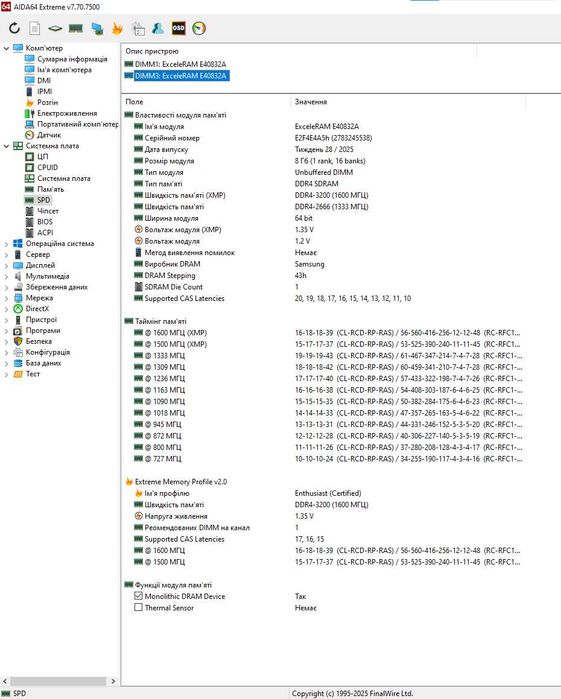This screenshot has width=561, height=699.
Task: Open the memory benchmark RAM icon
Action: click(x=76, y=29)
